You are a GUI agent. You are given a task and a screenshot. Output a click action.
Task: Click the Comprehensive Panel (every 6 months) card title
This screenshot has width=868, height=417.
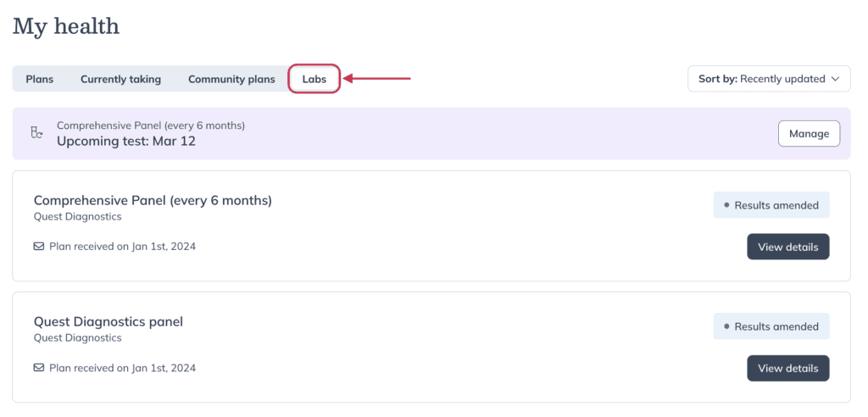click(153, 201)
